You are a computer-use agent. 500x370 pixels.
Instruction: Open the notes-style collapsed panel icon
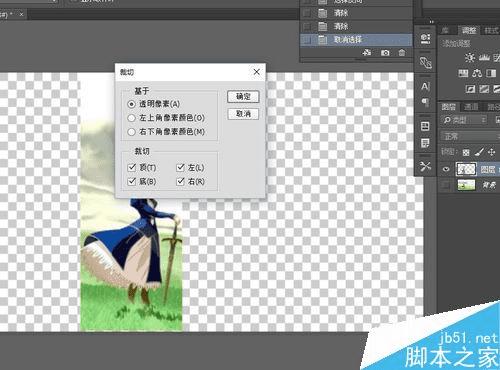425,143
